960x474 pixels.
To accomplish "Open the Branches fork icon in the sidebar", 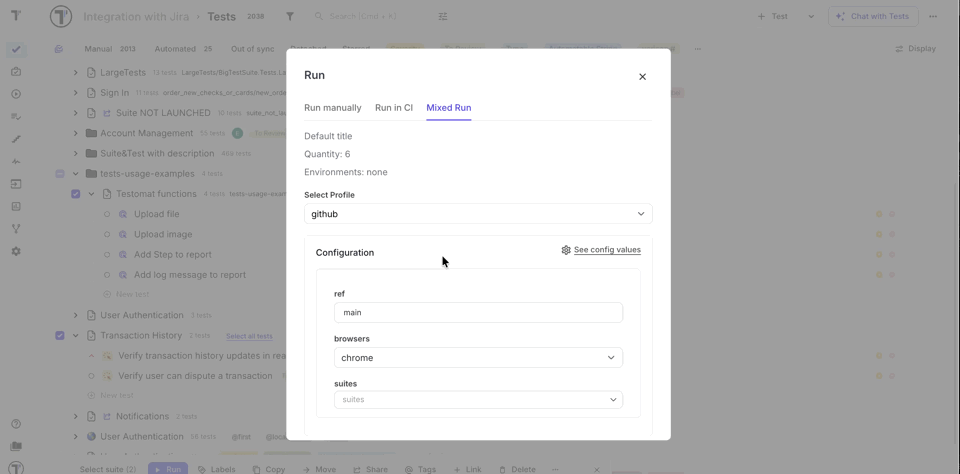I will 16,229.
